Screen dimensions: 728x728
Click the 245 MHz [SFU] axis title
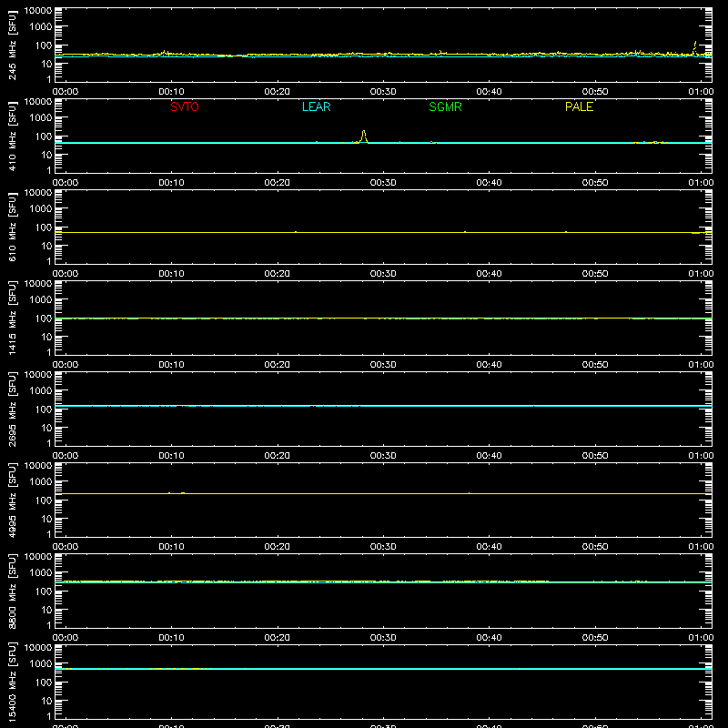[12, 45]
